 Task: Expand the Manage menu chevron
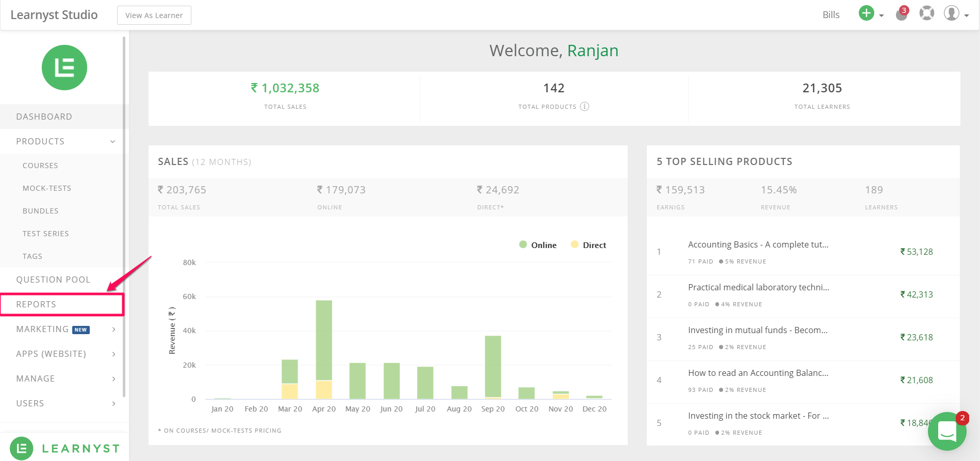[x=114, y=379]
